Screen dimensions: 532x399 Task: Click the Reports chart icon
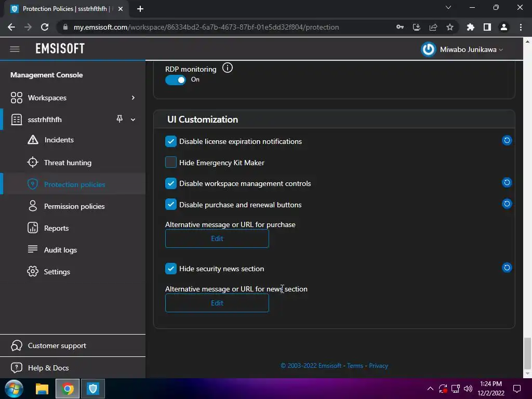(33, 228)
